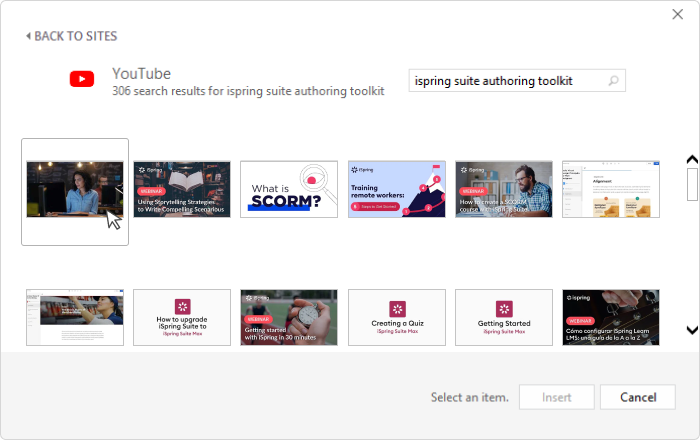
Task: Click the Cancel button
Action: [638, 397]
